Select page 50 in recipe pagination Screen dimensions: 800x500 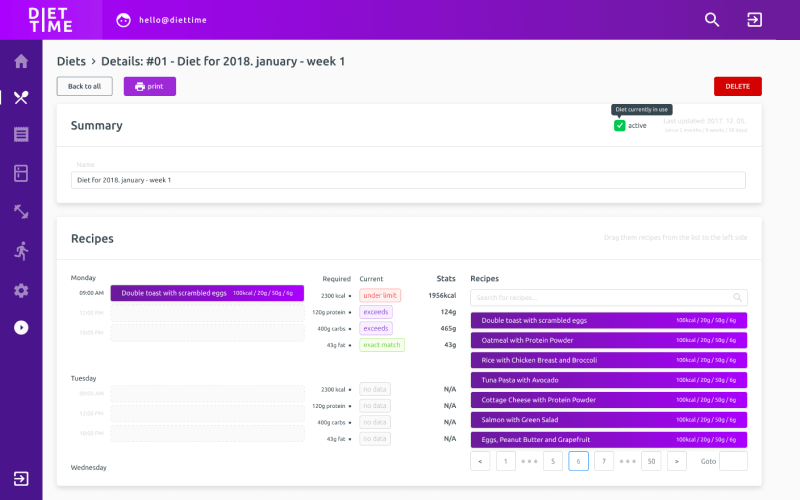coord(651,461)
